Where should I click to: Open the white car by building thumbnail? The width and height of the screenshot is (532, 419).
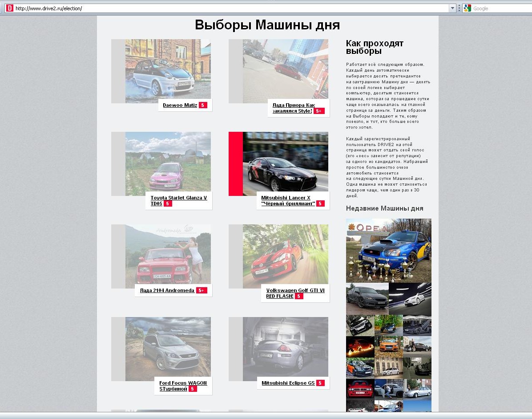(388, 368)
